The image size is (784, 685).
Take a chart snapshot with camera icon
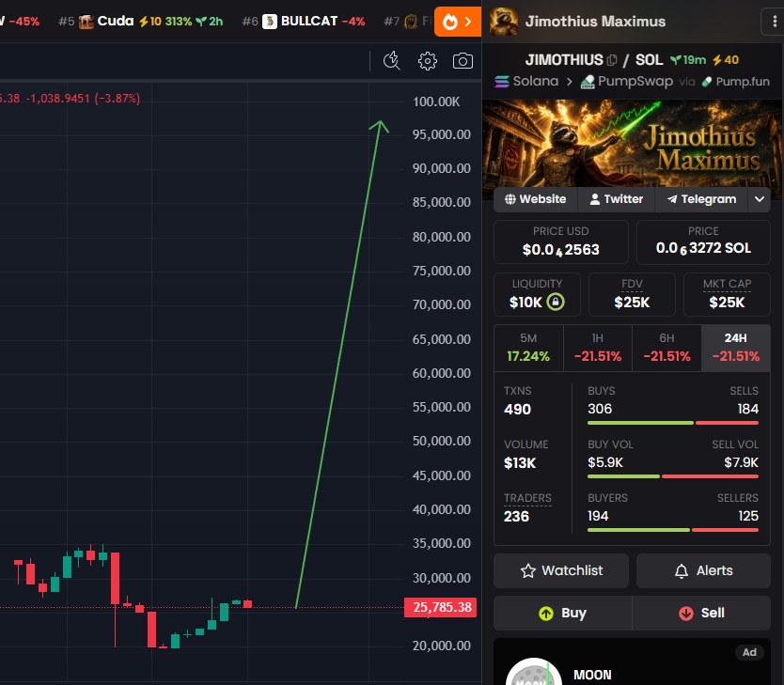(x=463, y=61)
